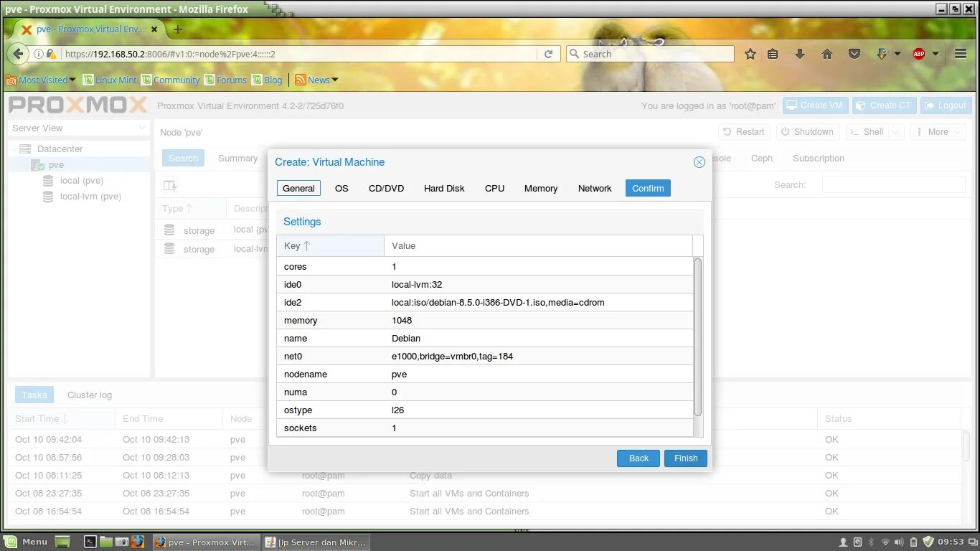This screenshot has height=551, width=980.
Task: Click the Firefox back navigation arrow
Action: coord(18,54)
